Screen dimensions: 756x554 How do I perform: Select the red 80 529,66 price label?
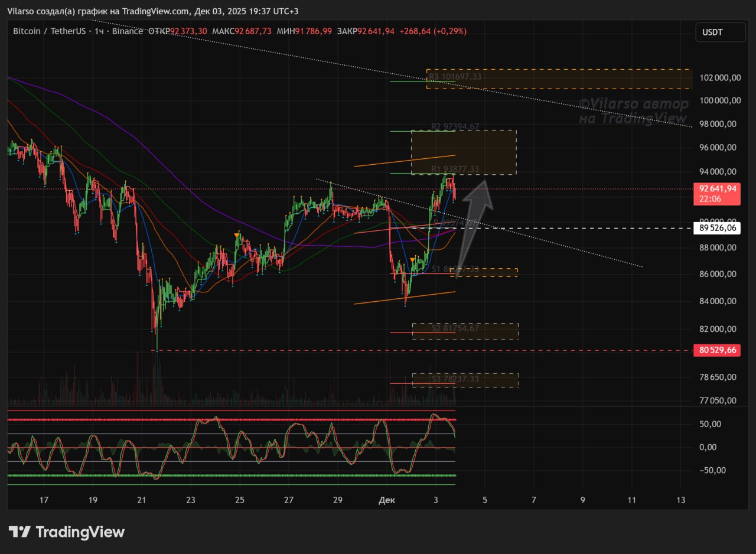coord(718,350)
